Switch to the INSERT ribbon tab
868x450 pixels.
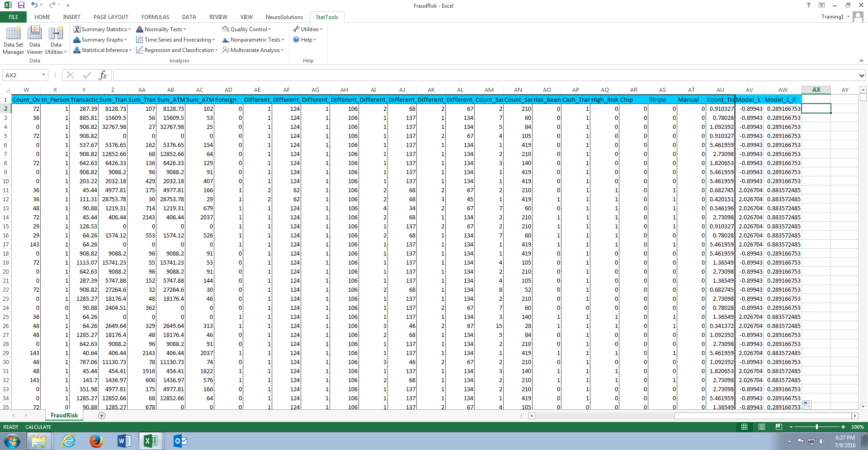[71, 17]
